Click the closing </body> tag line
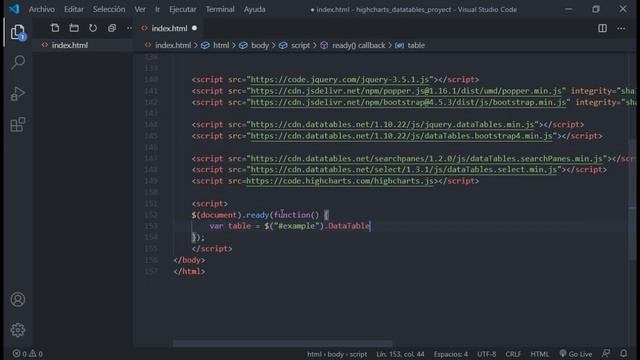The width and height of the screenshot is (640, 360). (189, 260)
